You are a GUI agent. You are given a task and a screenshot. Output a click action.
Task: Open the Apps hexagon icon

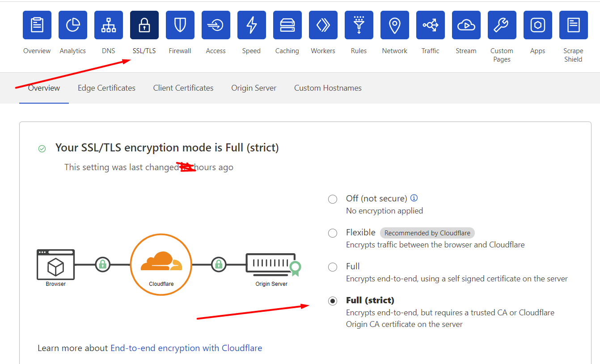(x=538, y=25)
